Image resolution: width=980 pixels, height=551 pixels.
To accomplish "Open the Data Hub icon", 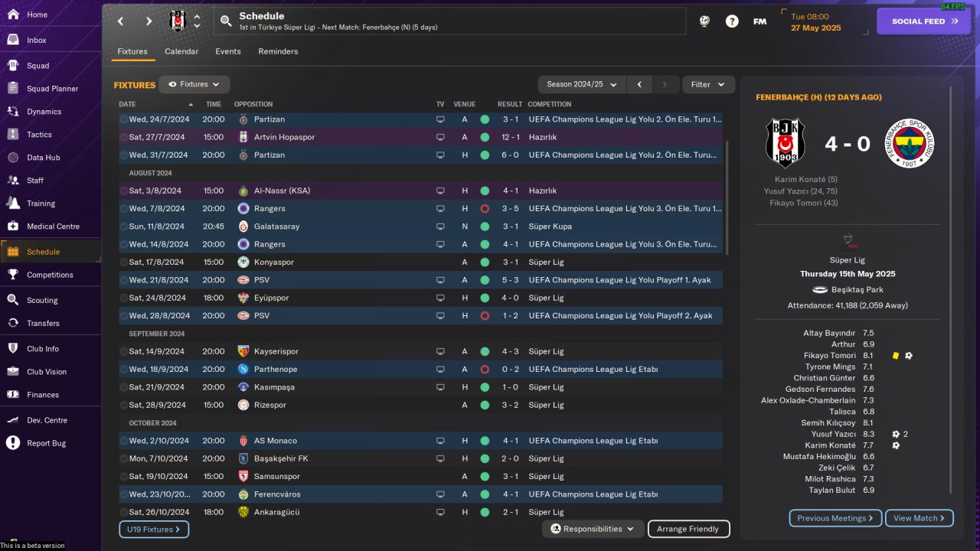I will [12, 157].
